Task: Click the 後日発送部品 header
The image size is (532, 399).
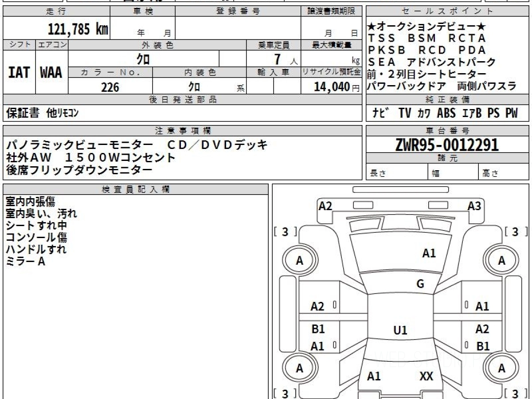Action: (183, 100)
